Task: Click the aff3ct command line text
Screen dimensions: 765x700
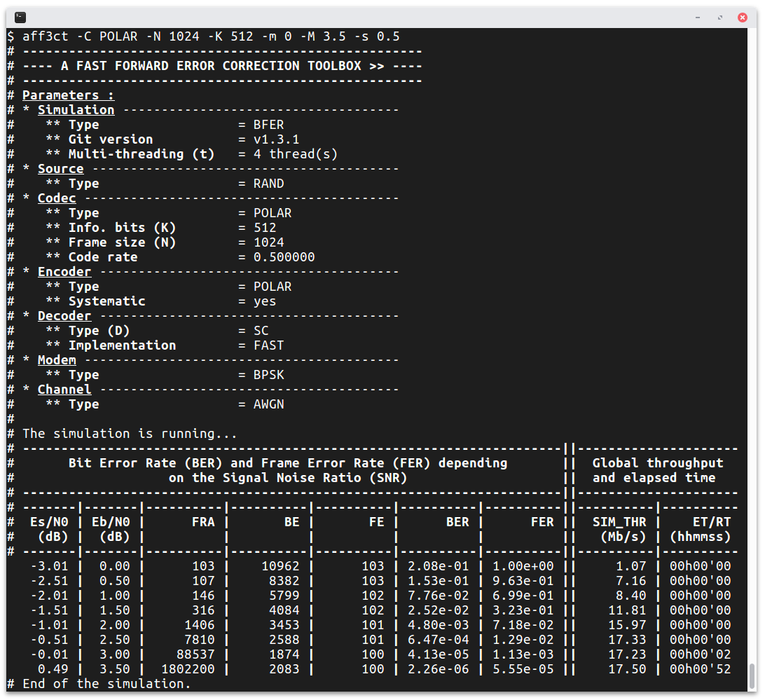Action: 211,36
